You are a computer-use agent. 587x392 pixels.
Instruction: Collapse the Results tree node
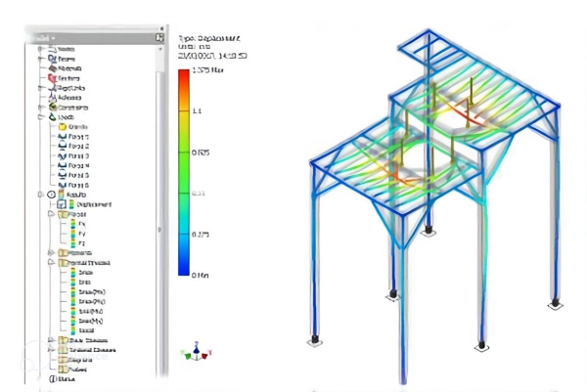point(41,195)
